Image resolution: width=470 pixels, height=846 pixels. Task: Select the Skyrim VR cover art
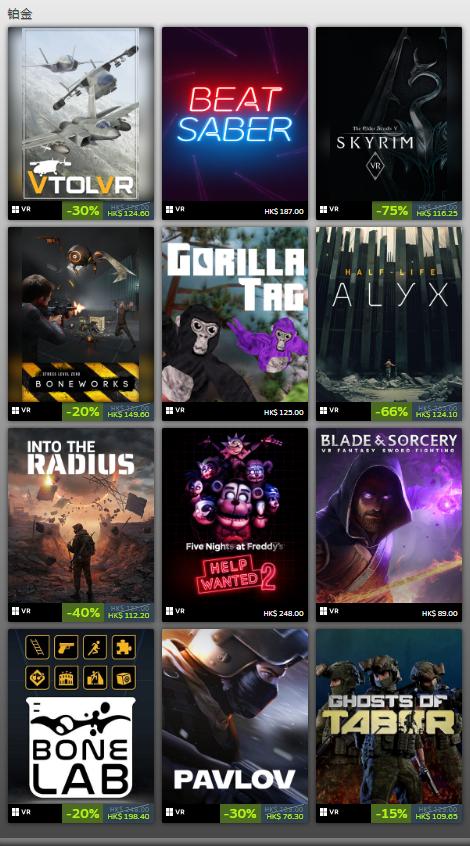tap(389, 114)
